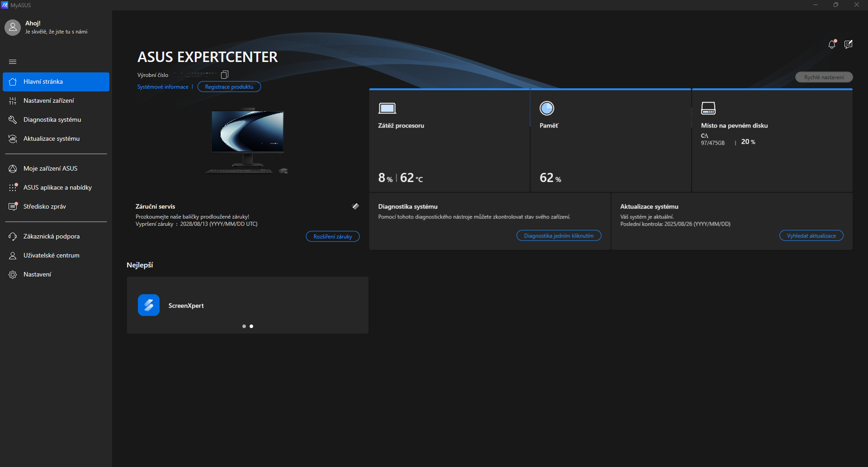Screen dimensions: 868x467
Task: Click the memory usage pie icon
Action: pos(547,108)
